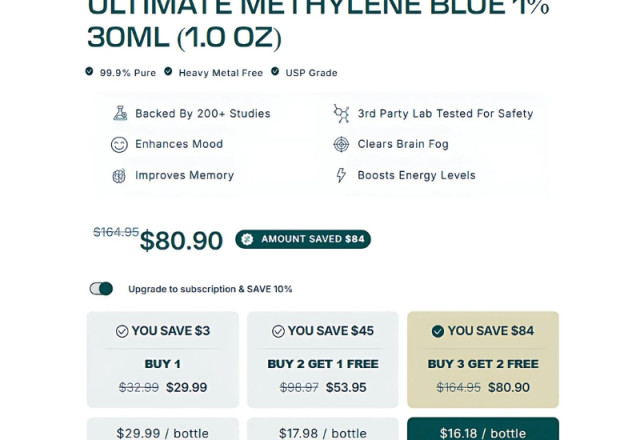Click the smiley face Enhances Mood icon
The image size is (640, 440).
119,145
